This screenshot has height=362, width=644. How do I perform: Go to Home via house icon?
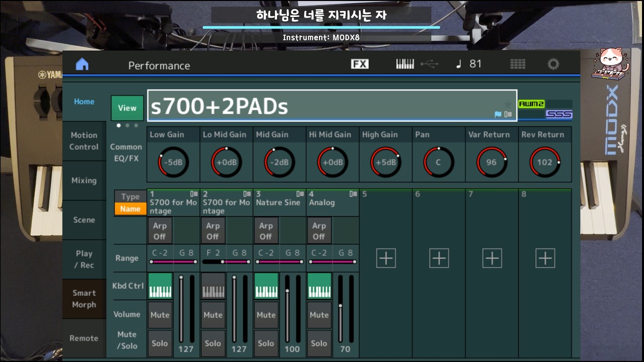pos(82,64)
